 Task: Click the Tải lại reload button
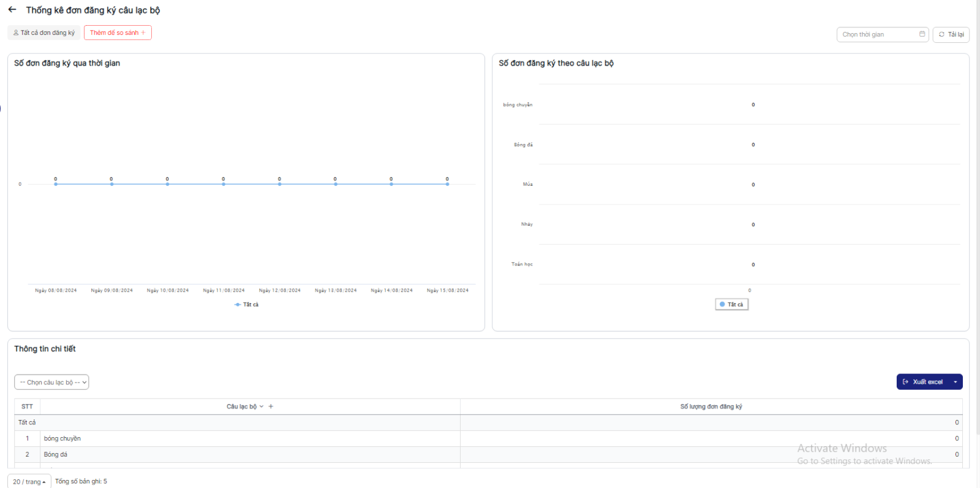point(951,34)
